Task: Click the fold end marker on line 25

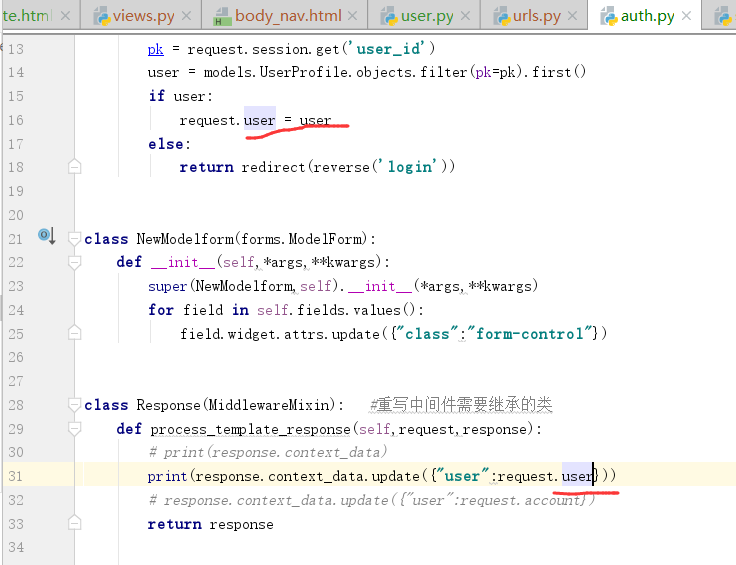Action: coord(74,333)
